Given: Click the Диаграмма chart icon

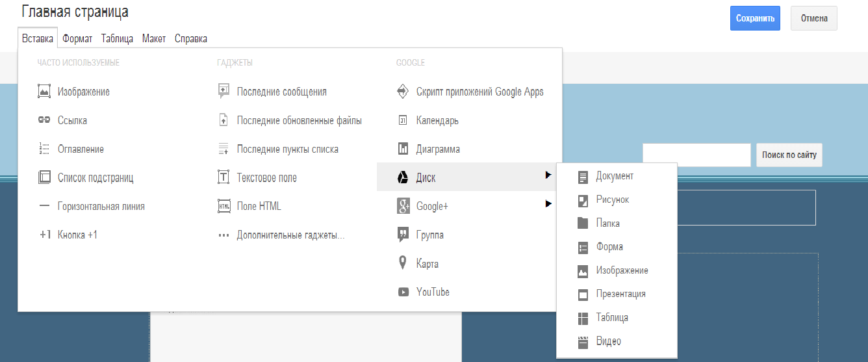Looking at the screenshot, I should [x=403, y=149].
